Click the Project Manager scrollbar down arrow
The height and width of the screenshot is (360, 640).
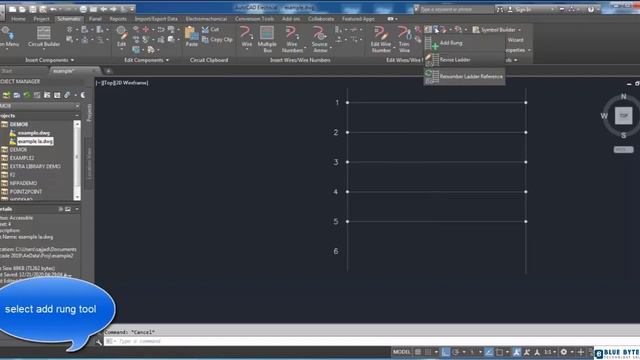tap(77, 197)
